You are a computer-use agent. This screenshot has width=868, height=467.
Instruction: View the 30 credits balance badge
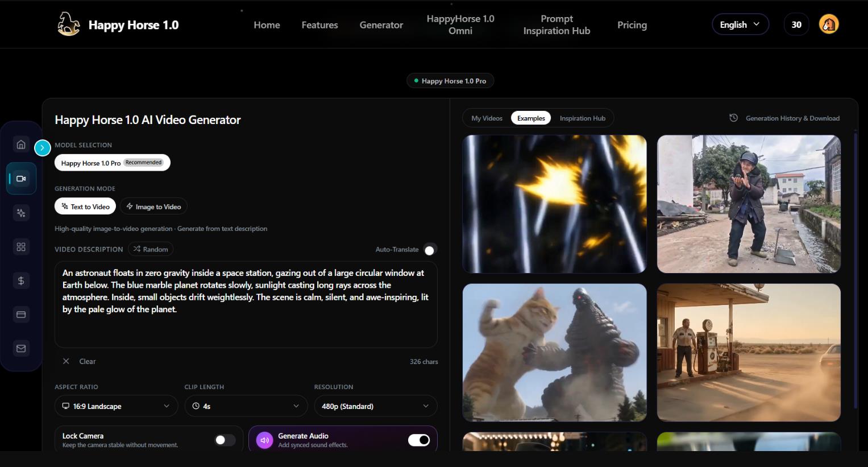(x=796, y=24)
